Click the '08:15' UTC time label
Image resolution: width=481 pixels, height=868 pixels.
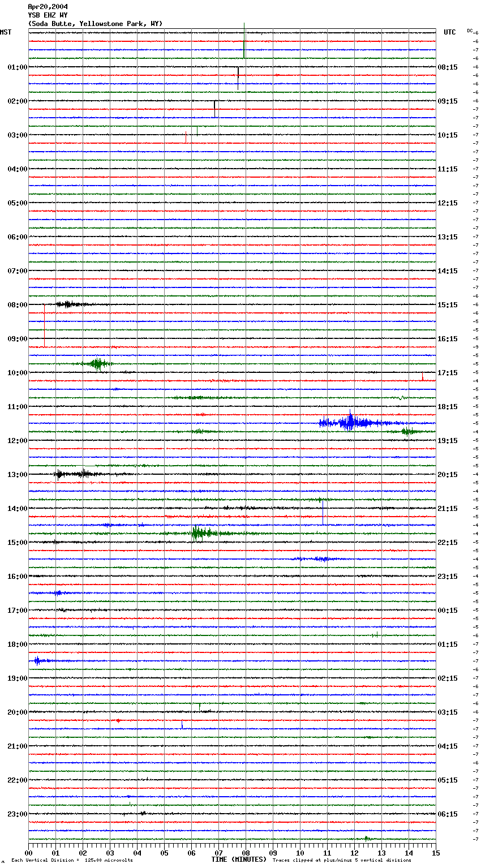pyautogui.click(x=448, y=67)
